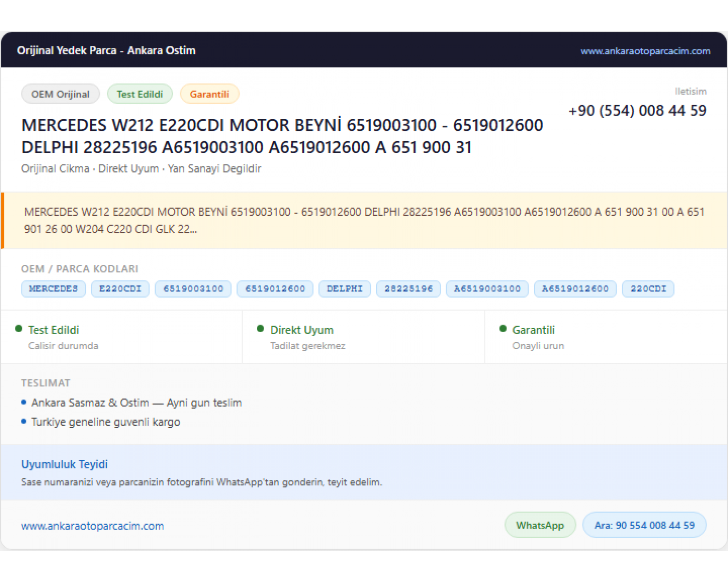Open the WhatsApp contact button
The height and width of the screenshot is (582, 728).
[540, 525]
